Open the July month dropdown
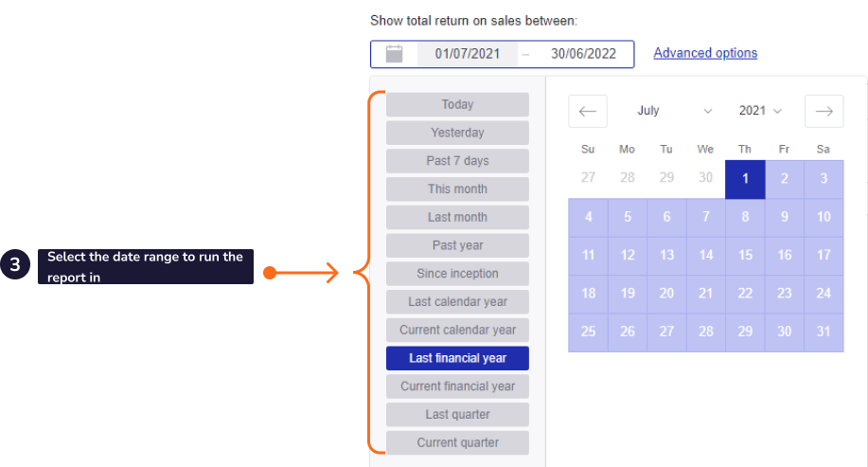The image size is (868, 467). point(674,111)
